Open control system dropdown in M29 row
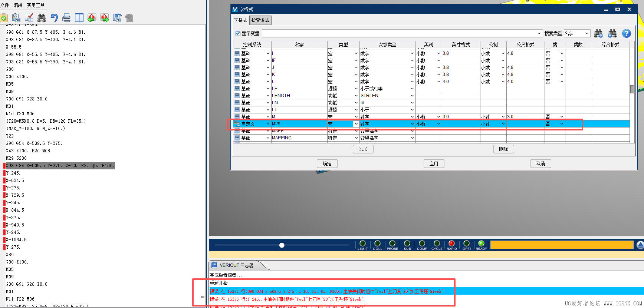This screenshot has height=308, width=644. pyautogui.click(x=268, y=124)
